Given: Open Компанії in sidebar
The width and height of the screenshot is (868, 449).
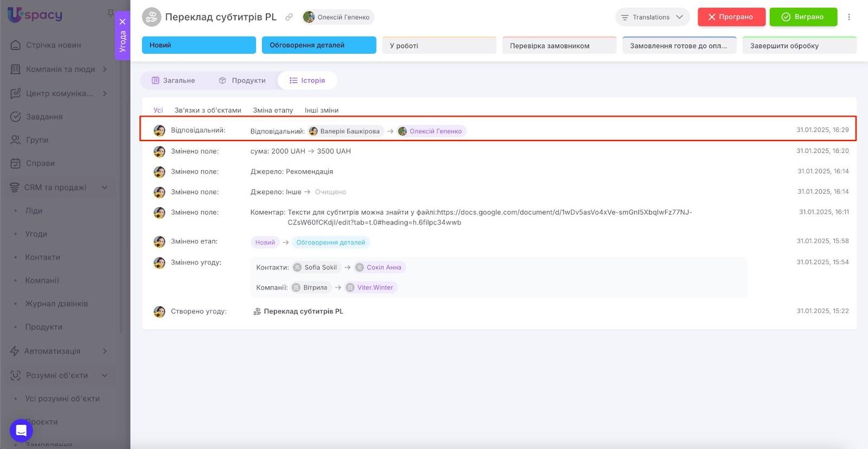Looking at the screenshot, I should 42,280.
